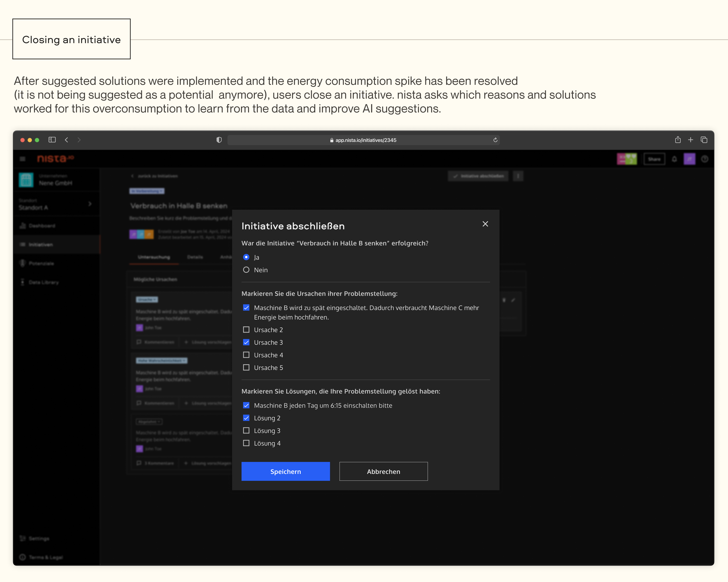Screen dimensions: 728x582
Task: Select the Ja radio button
Action: tap(246, 257)
